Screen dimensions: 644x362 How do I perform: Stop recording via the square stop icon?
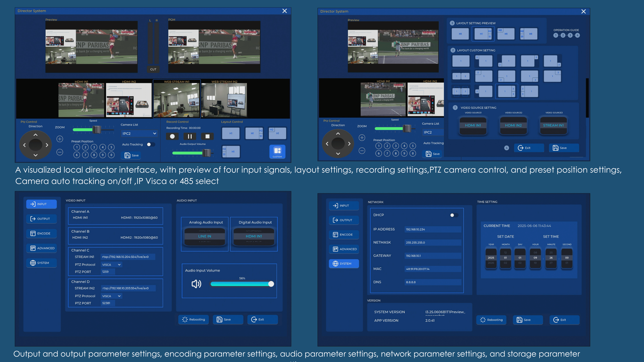point(207,136)
